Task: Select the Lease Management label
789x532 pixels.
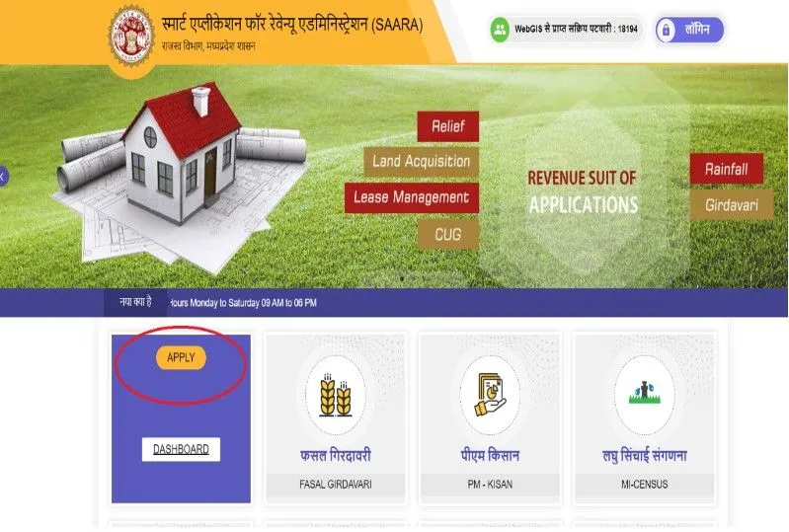Action: [x=411, y=197]
